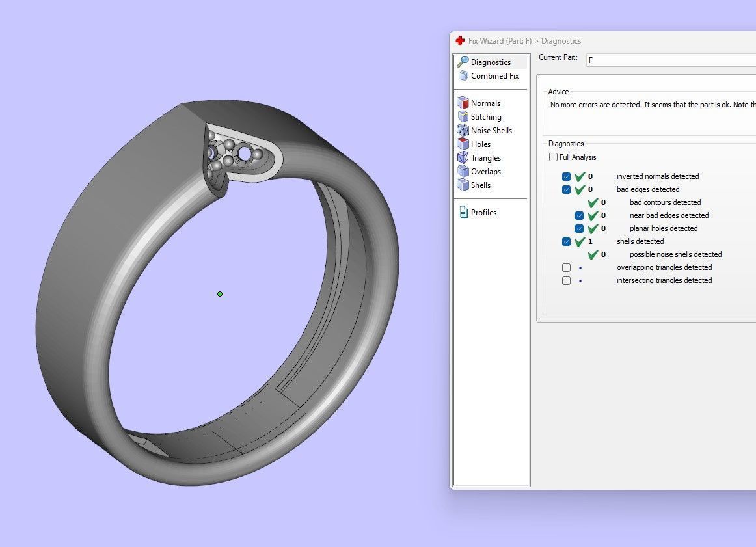Image resolution: width=756 pixels, height=547 pixels.
Task: Open the Diagnostics page magnifier icon
Action: [463, 62]
